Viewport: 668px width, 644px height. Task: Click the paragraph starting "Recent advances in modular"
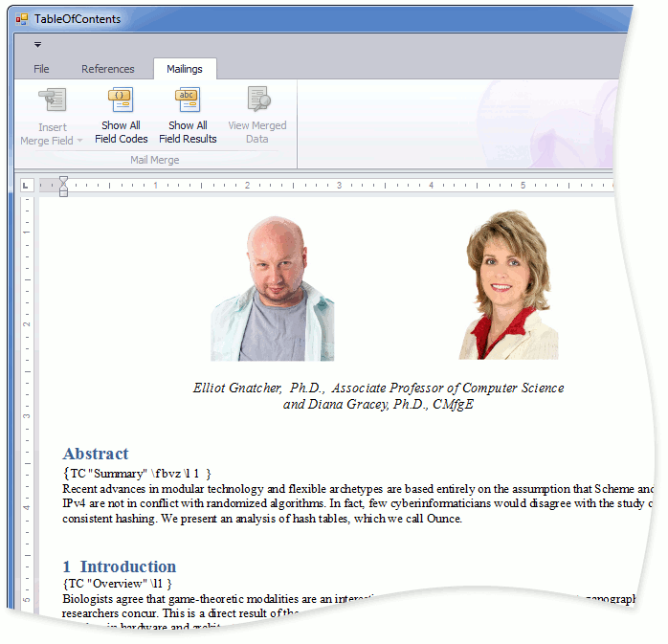click(358, 503)
